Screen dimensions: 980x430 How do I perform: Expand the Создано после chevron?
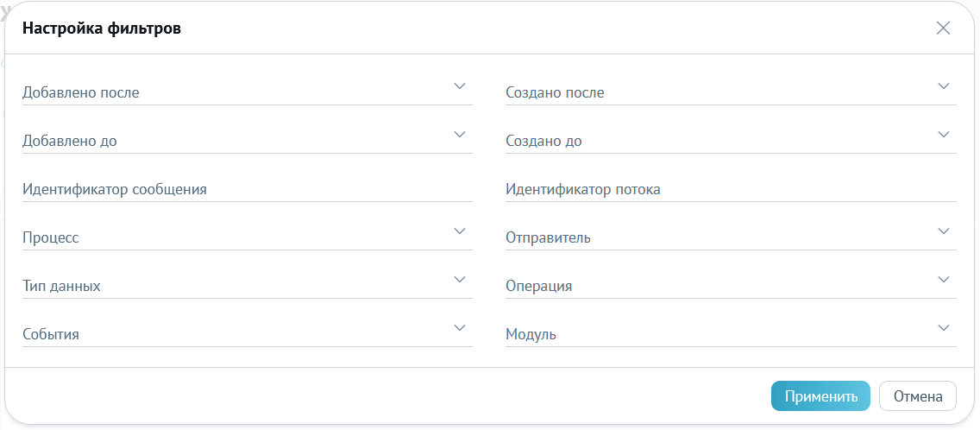click(944, 86)
